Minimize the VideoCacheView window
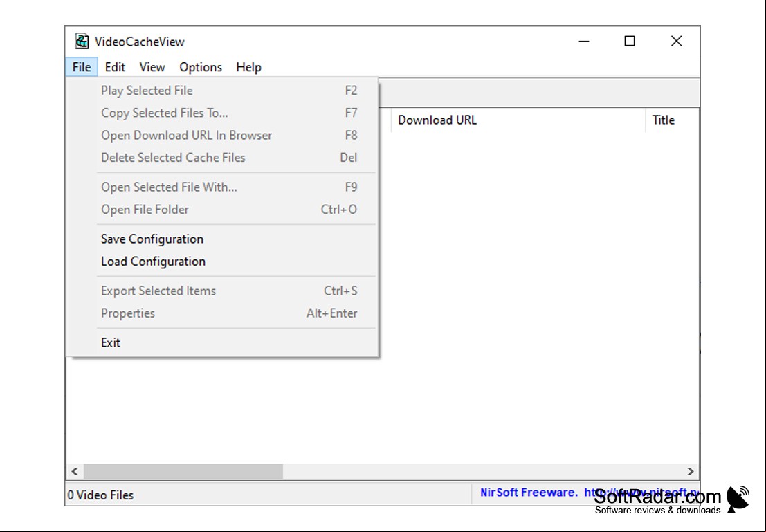Screen dimensions: 766x532 [584, 42]
